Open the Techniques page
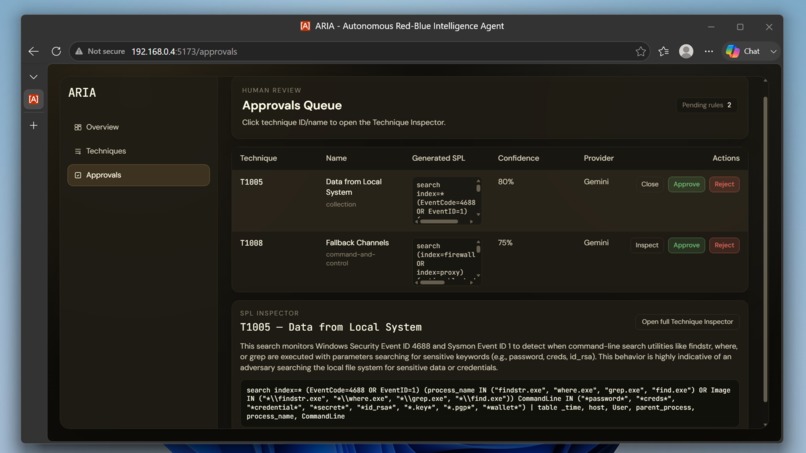This screenshot has height=453, width=806. pyautogui.click(x=138, y=151)
